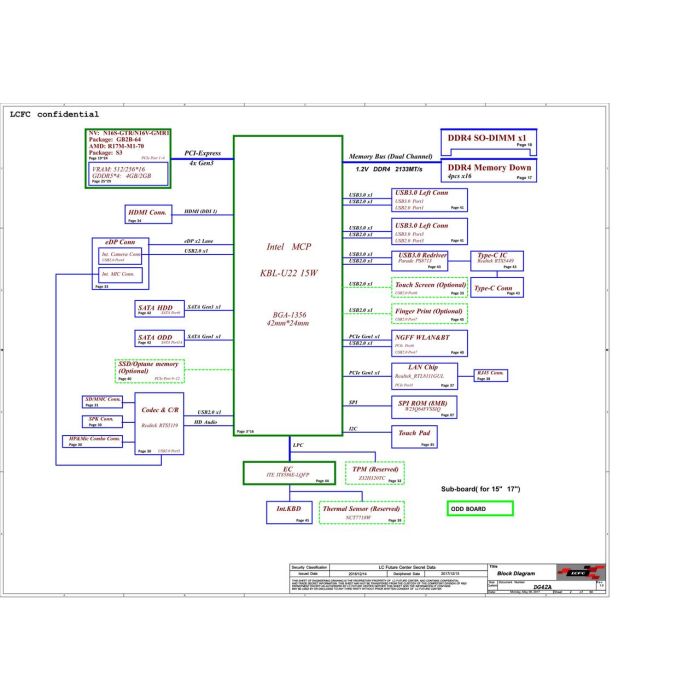Select the 'eDP x2 Lane' signal label
700x700 pixels.
coord(199,241)
